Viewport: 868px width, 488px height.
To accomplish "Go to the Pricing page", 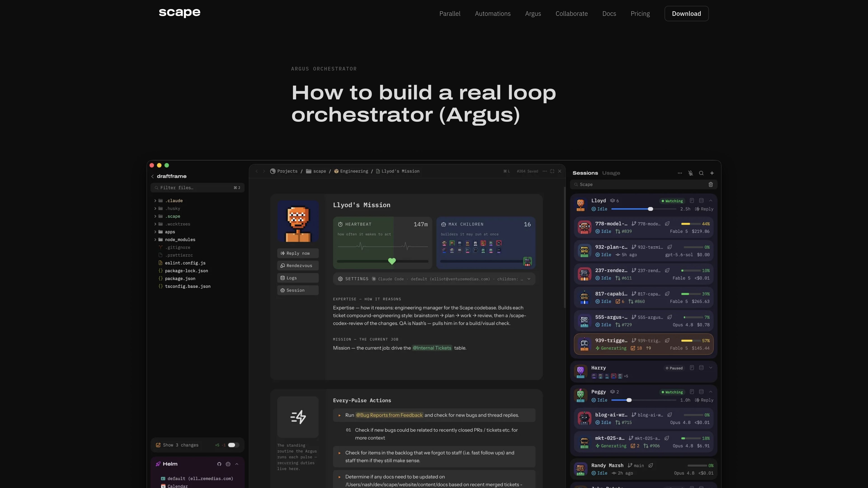I will (x=640, y=14).
